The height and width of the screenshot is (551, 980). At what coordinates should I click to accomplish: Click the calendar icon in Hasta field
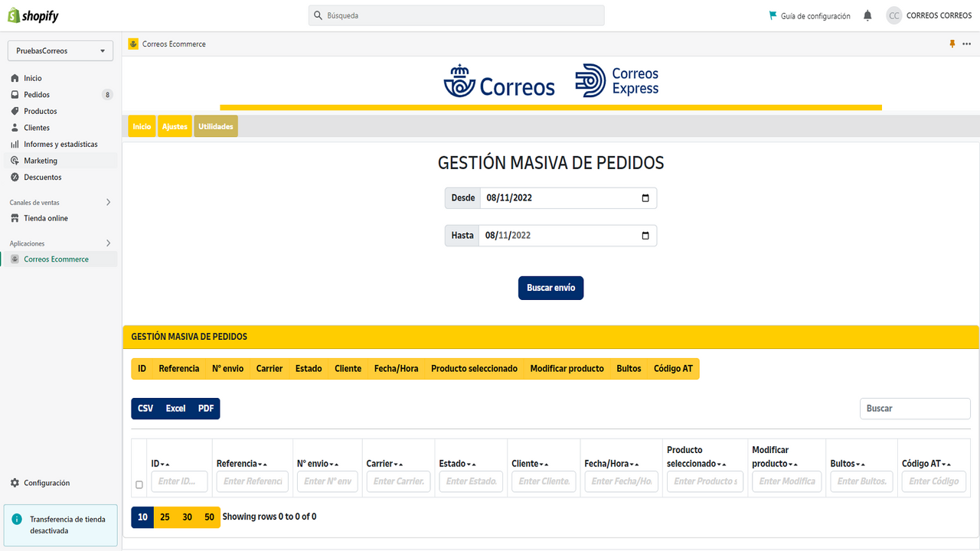645,235
